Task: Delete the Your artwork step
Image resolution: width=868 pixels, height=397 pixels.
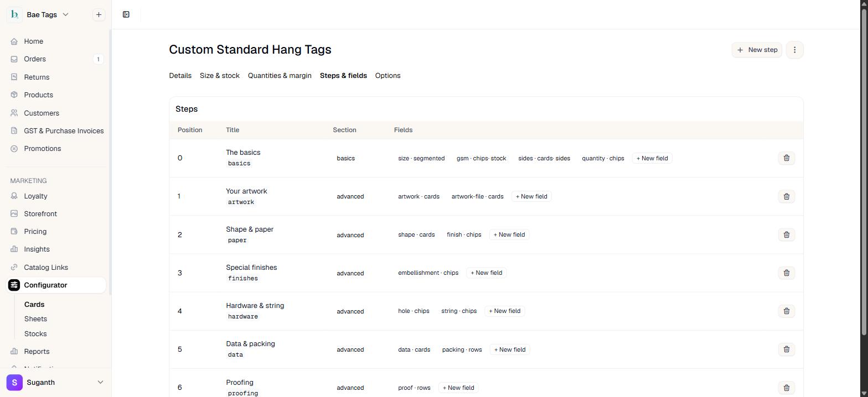Action: pos(786,196)
